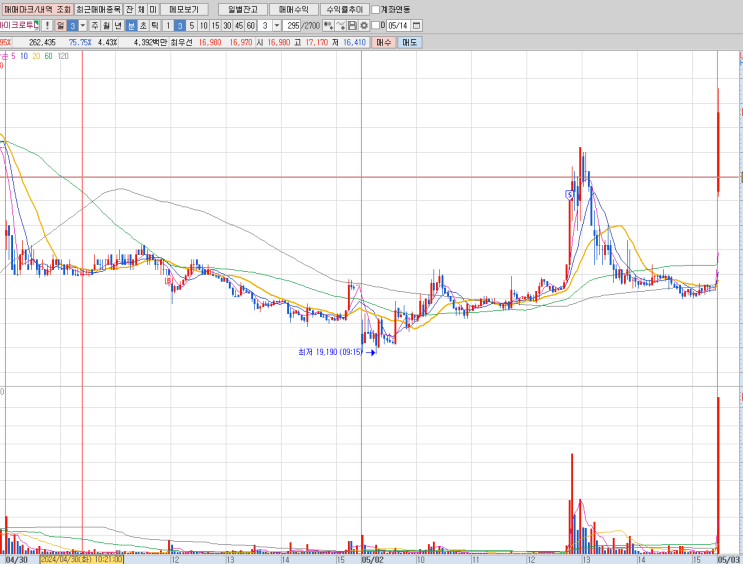The image size is (743, 564).
Task: Click the 60 moving average legend label
Action: coord(48,56)
